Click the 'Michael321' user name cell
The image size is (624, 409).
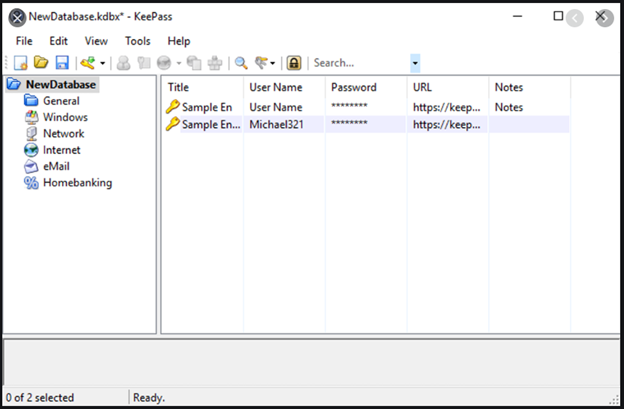(277, 125)
